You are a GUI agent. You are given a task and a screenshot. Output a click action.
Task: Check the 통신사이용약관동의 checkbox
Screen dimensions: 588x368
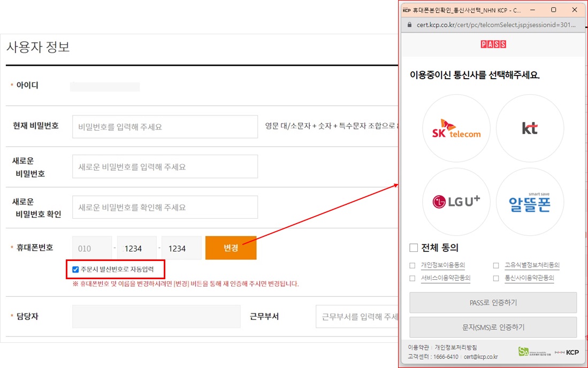[496, 278]
